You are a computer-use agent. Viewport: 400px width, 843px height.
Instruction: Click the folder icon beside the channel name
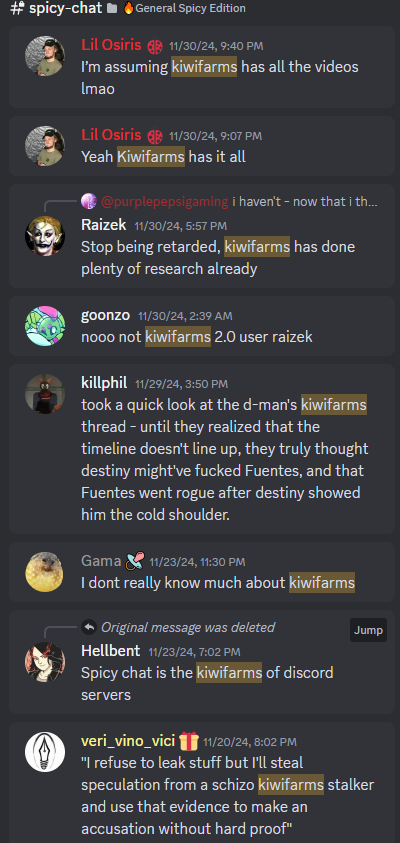(x=112, y=8)
